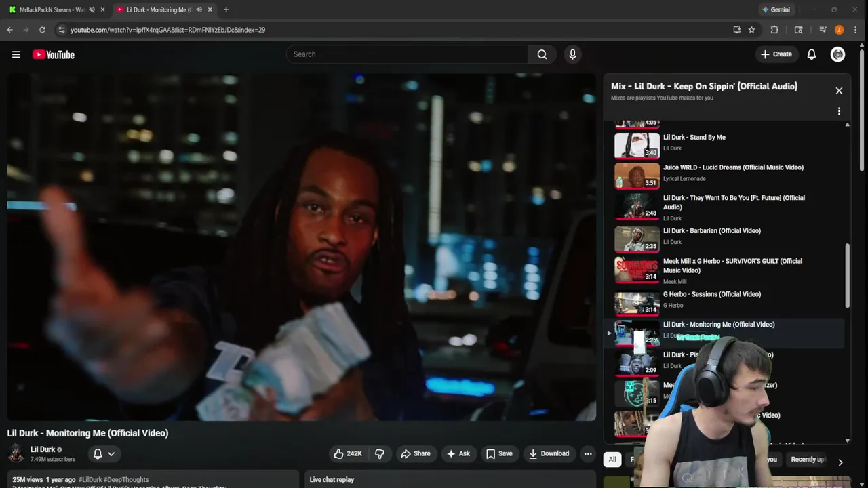868x488 pixels.
Task: Like the video with 242K likes
Action: tap(347, 453)
